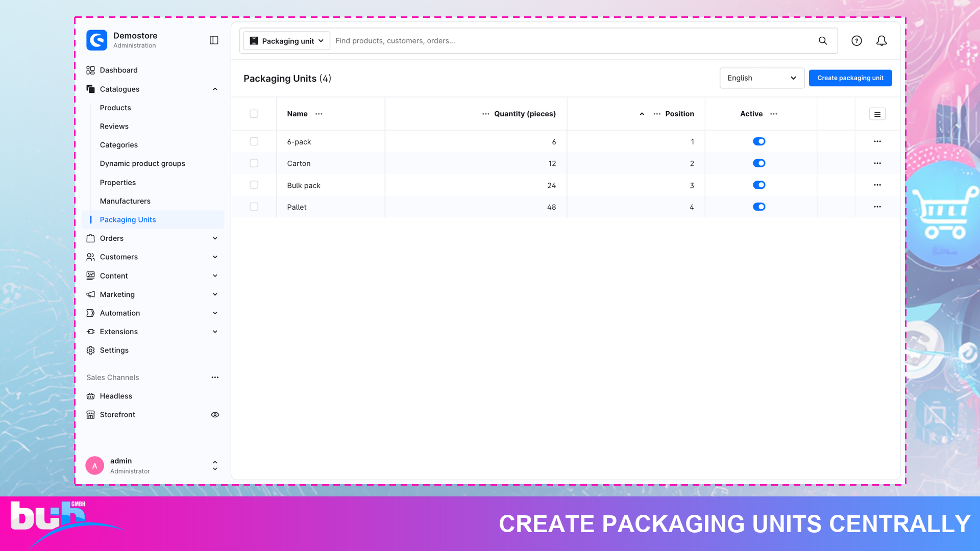Click the Orders bag icon
The height and width of the screenshot is (551, 980).
pos(90,238)
